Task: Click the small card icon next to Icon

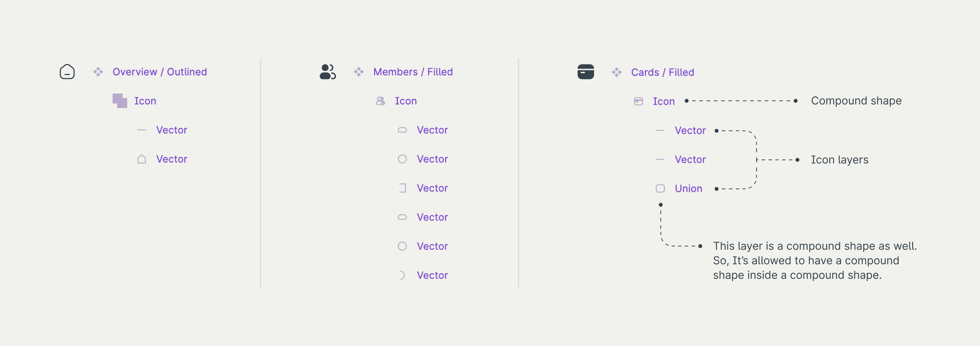Action: (x=638, y=101)
